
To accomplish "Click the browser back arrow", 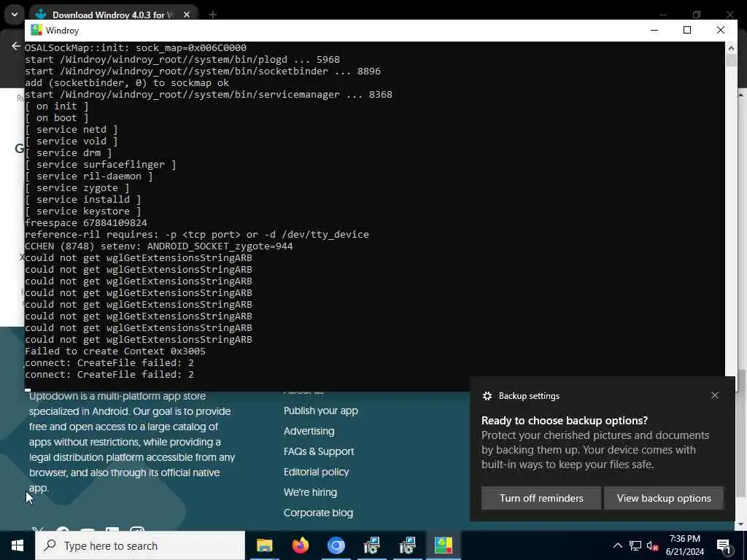I will [16, 46].
